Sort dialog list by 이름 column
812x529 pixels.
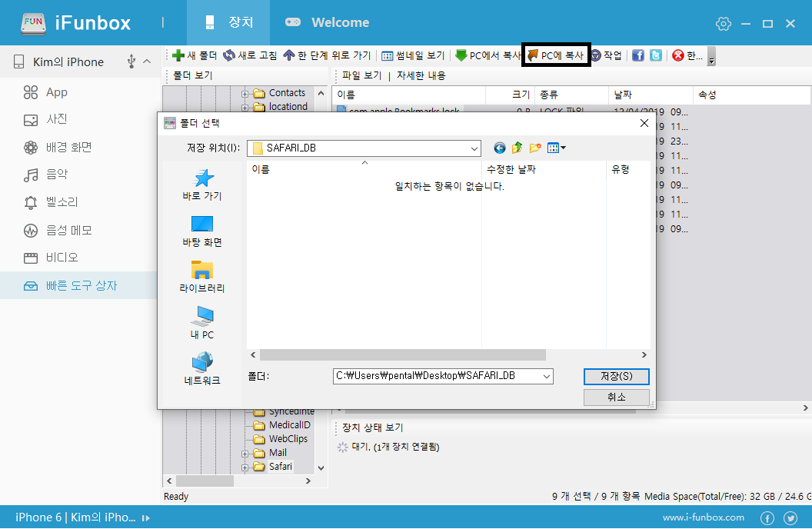point(364,169)
